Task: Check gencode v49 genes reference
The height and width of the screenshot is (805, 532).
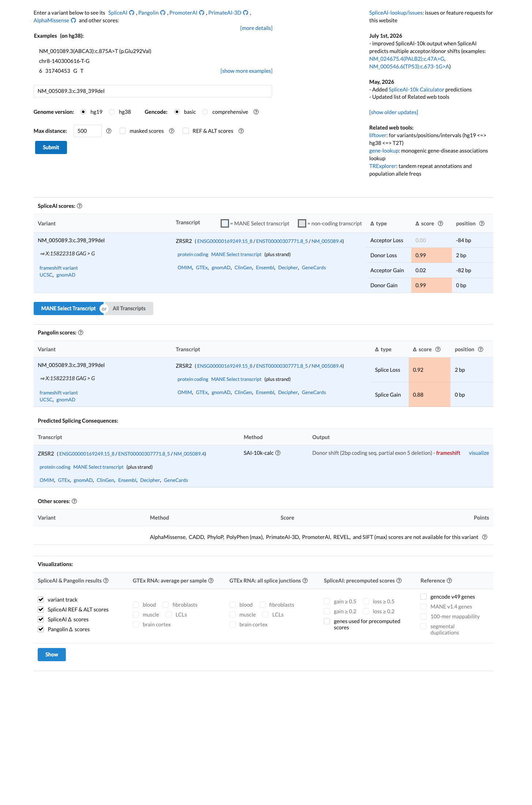Action: tap(424, 596)
